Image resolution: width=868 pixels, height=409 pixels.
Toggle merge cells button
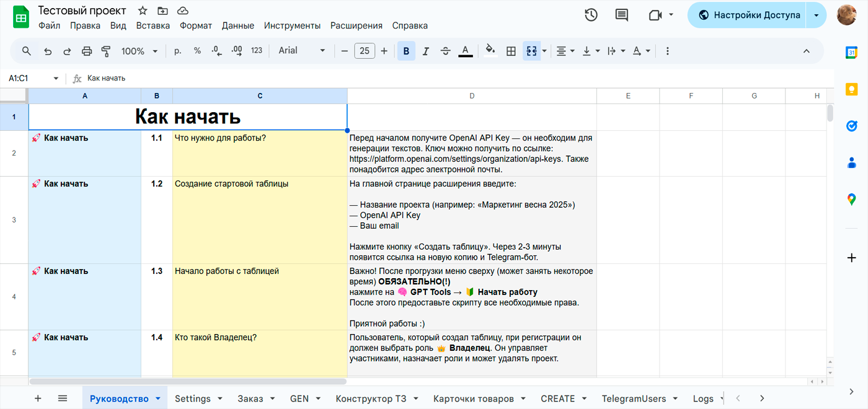(x=531, y=51)
